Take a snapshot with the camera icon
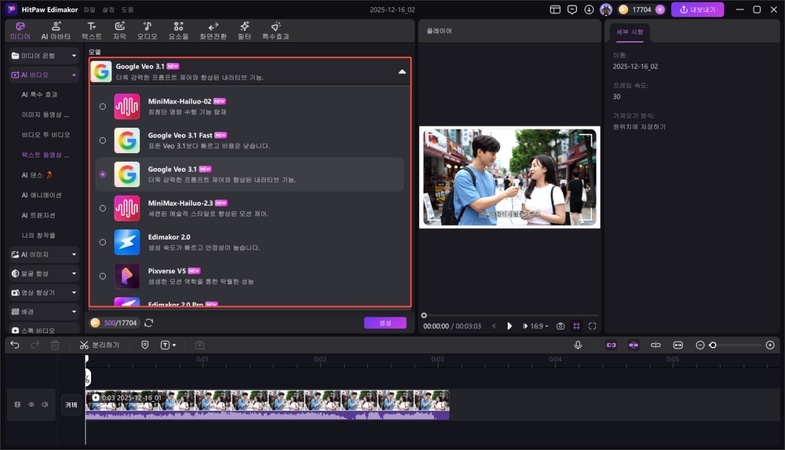785x450 pixels. (560, 326)
